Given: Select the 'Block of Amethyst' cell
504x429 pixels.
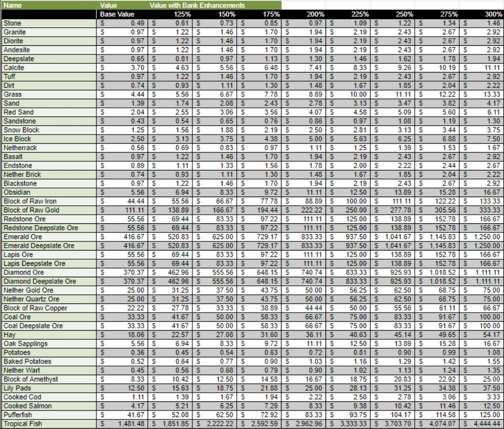Looking at the screenshot, I should tap(49, 379).
